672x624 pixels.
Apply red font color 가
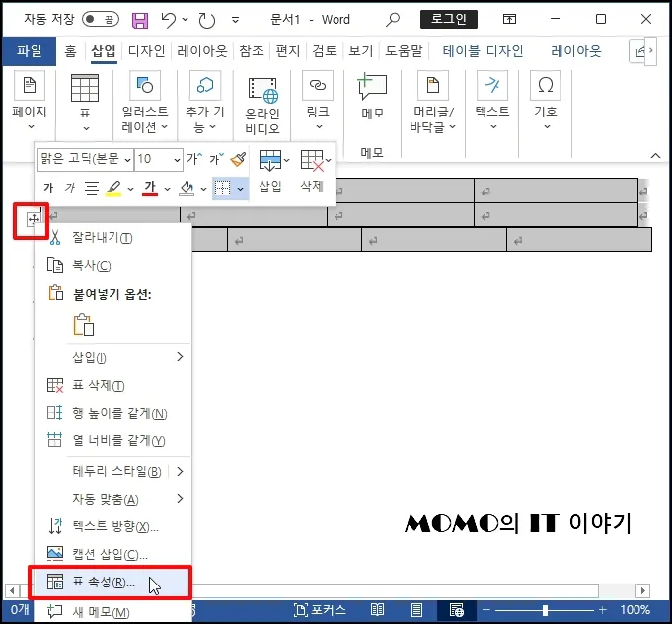pyautogui.click(x=150, y=188)
